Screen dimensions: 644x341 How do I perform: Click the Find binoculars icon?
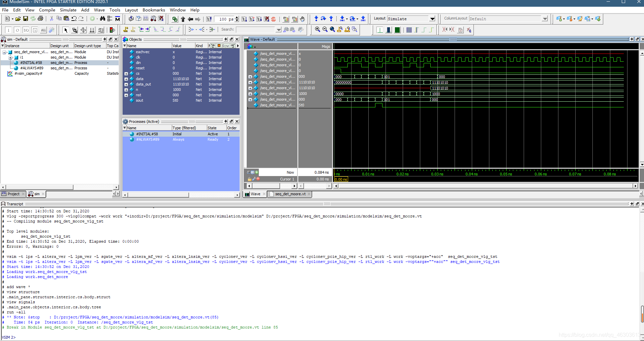tap(102, 19)
